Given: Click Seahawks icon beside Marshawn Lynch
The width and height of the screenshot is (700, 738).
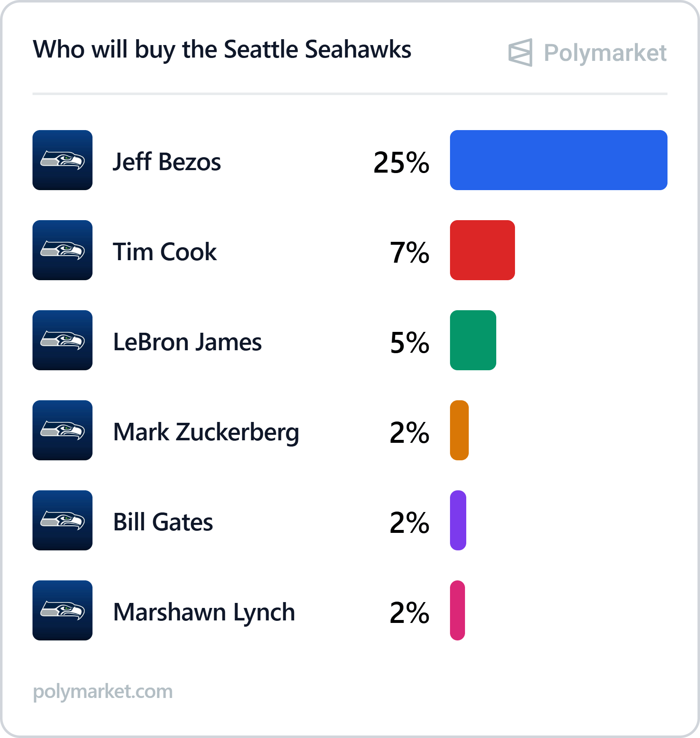Looking at the screenshot, I should tap(62, 610).
